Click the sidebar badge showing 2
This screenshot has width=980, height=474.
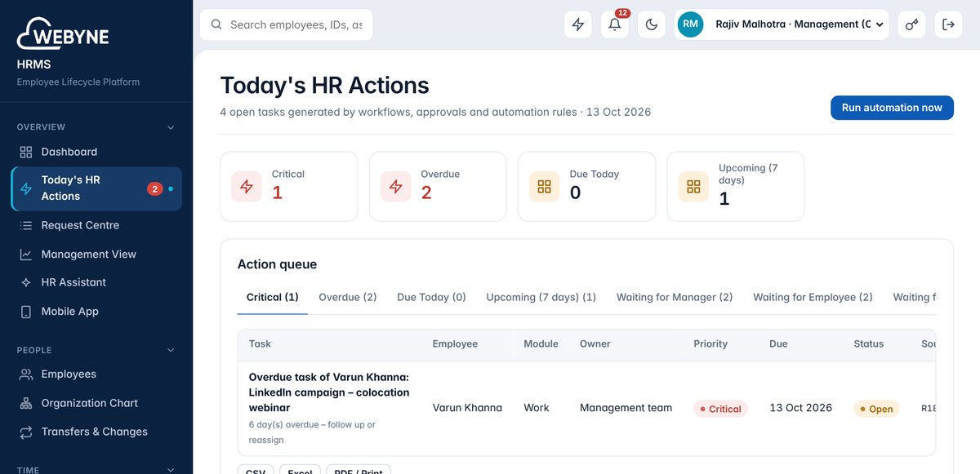tap(154, 189)
